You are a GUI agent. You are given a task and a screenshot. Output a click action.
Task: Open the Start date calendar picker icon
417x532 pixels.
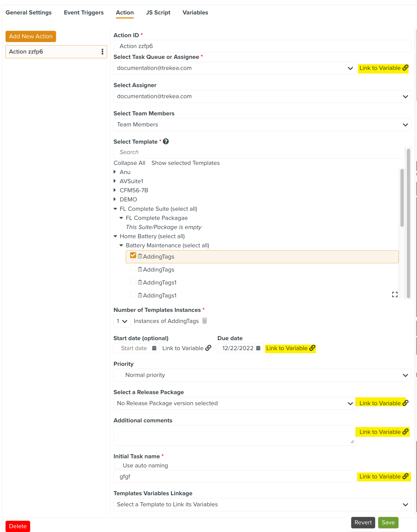point(154,348)
